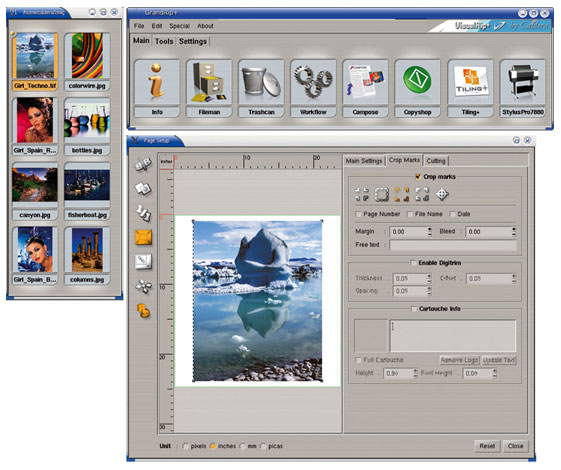Check the Enable Digitrim option
Image resolution: width=561 pixels, height=470 pixels.
point(413,263)
